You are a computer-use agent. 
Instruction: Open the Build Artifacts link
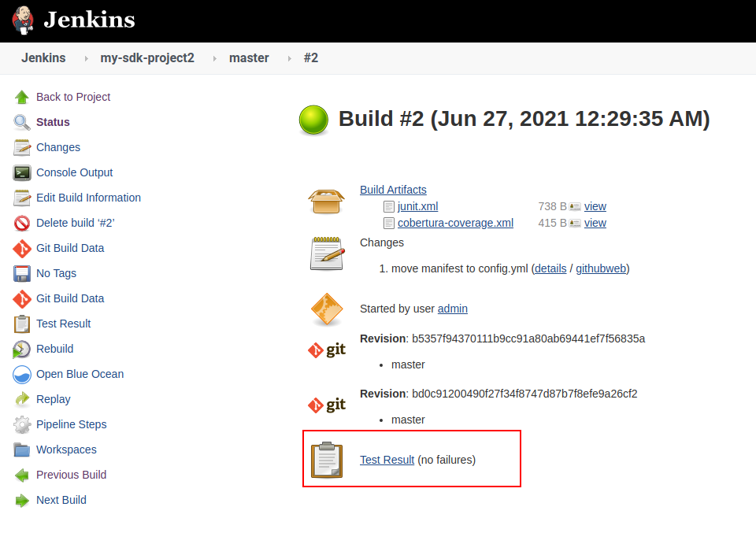pos(393,190)
